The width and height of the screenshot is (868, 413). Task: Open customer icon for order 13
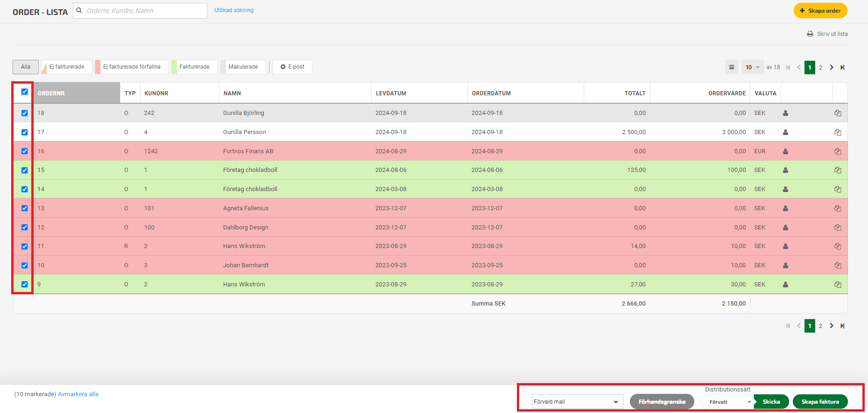[785, 208]
